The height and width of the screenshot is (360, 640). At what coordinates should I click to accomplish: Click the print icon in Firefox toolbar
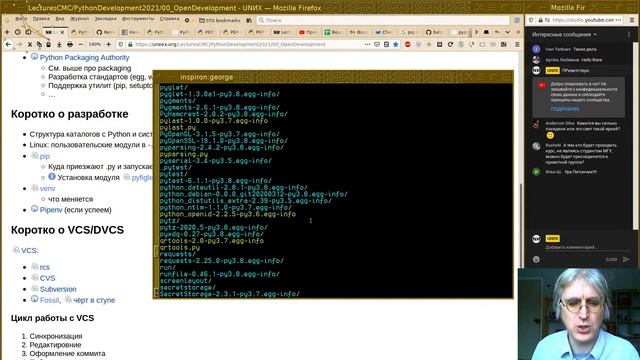[70, 44]
